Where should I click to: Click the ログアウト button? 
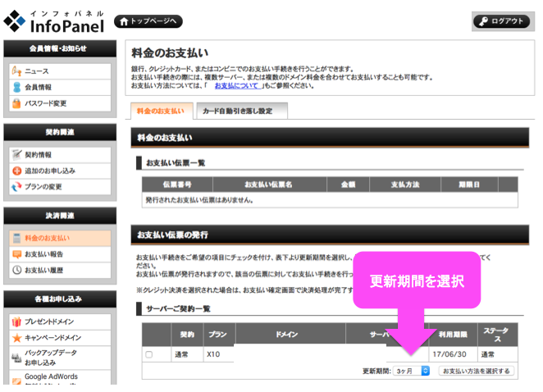[x=501, y=21]
